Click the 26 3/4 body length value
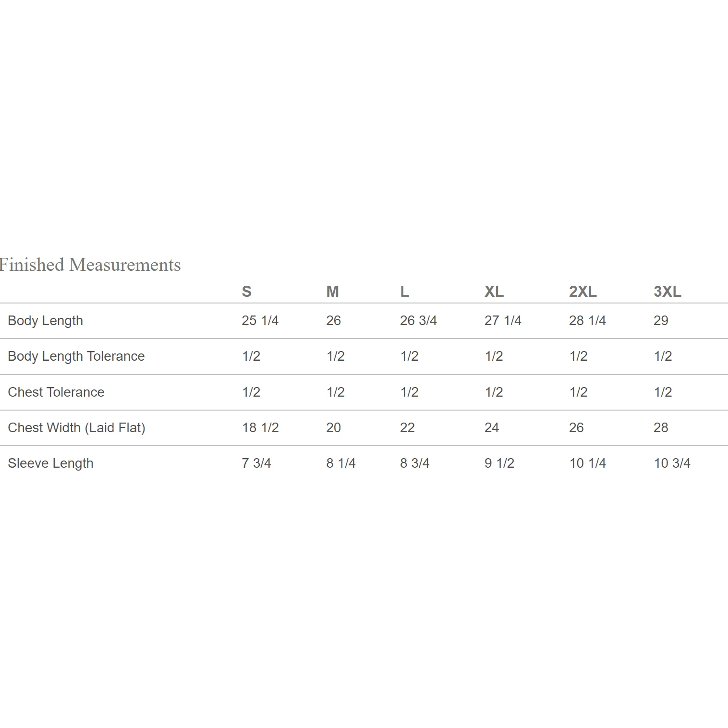Screen dimensions: 728x728 tap(419, 320)
